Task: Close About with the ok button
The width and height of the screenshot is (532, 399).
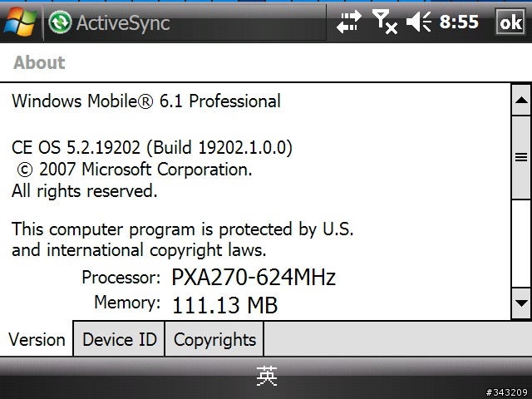Action: (x=510, y=22)
